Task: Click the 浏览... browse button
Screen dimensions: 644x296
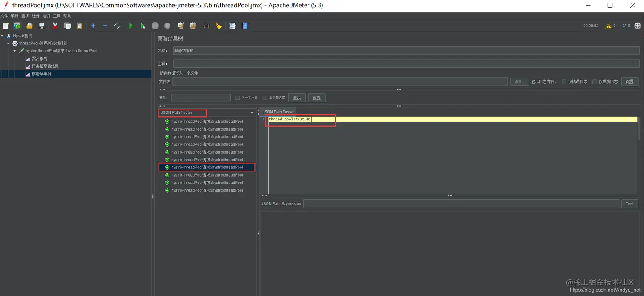Action: 520,81
